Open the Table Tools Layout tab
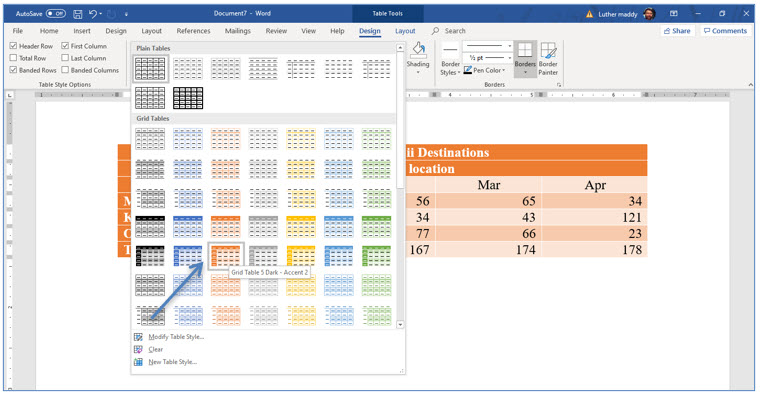The width and height of the screenshot is (762, 396). [x=405, y=31]
